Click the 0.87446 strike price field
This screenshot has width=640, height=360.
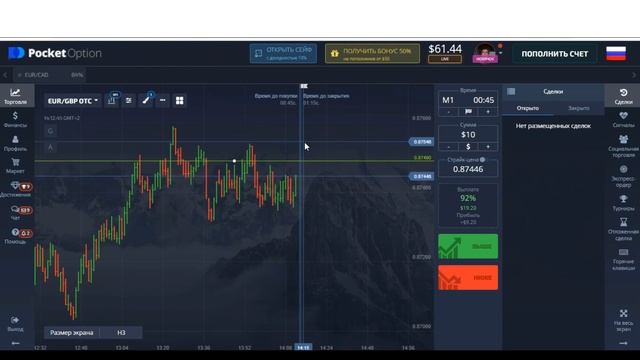click(468, 169)
